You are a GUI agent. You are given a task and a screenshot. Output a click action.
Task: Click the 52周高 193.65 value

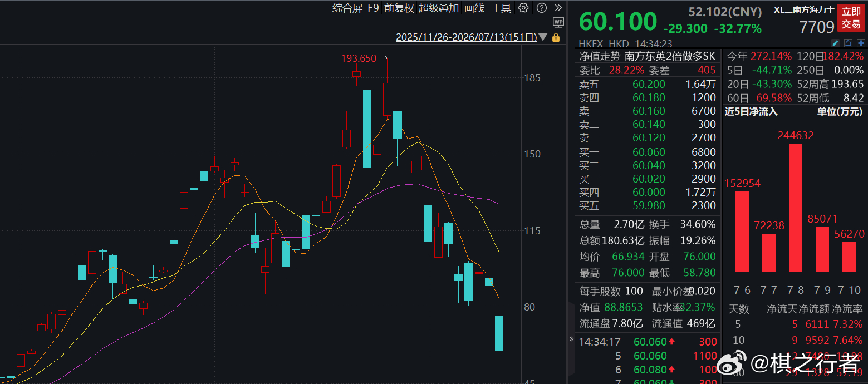(x=848, y=84)
